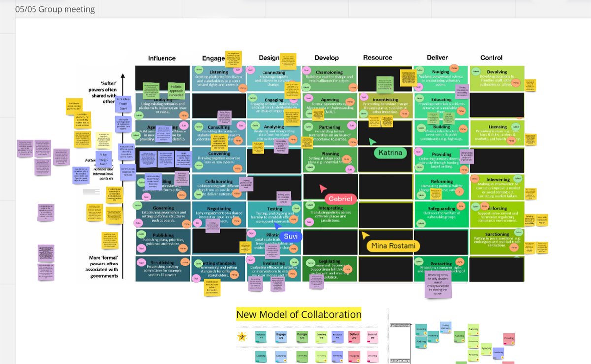Select the Control column header
Screen dimensions: 591x364
click(x=491, y=58)
